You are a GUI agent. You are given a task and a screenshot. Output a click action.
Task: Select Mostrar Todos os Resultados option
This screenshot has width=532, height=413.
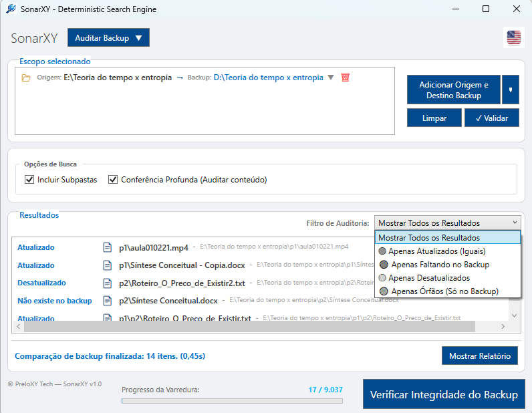pyautogui.click(x=448, y=237)
